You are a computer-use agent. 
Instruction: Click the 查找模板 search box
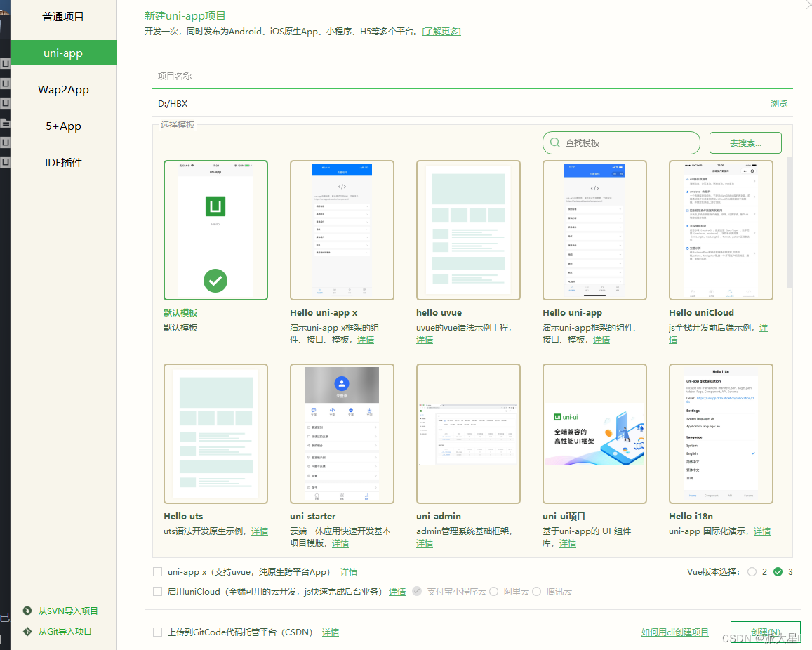tap(621, 142)
